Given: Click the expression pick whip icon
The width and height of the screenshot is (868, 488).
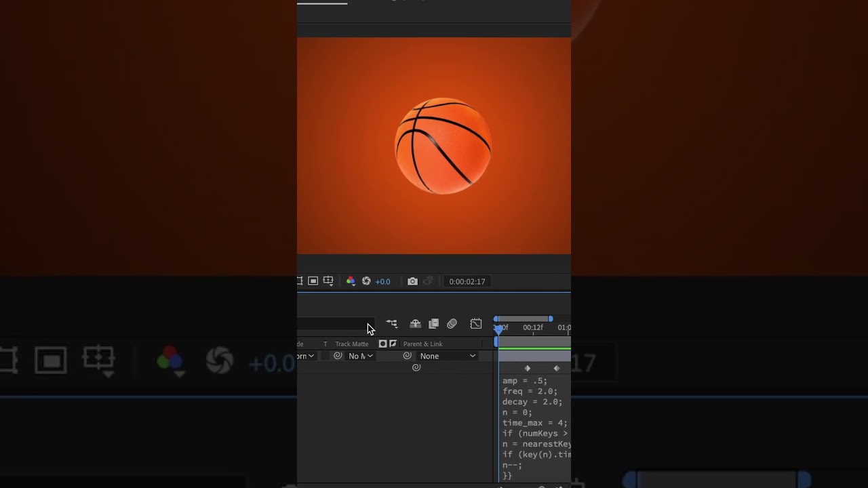Looking at the screenshot, I should pyautogui.click(x=416, y=367).
